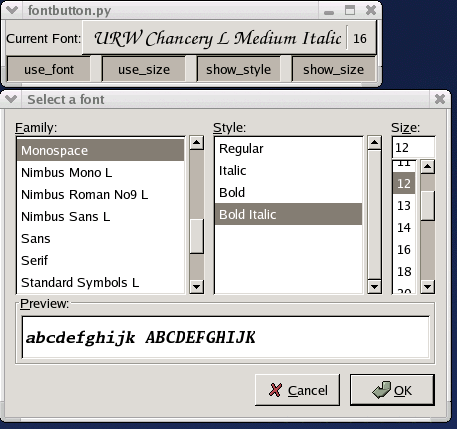Select Serif font family
The height and width of the screenshot is (429, 457).
tap(100, 260)
